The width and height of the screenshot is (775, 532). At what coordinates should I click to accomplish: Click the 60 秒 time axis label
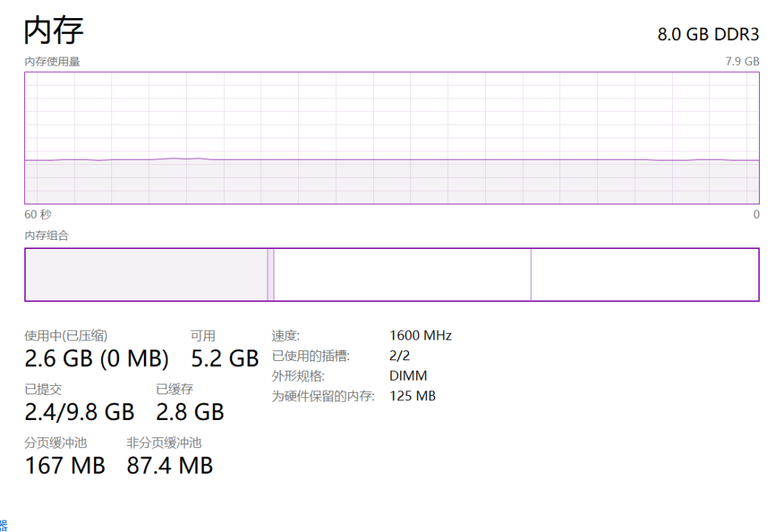tap(38, 215)
